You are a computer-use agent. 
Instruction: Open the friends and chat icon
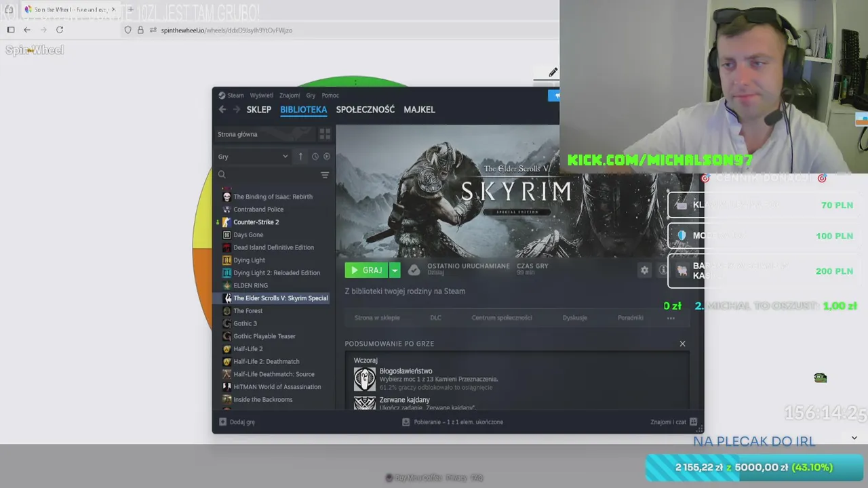(x=693, y=422)
